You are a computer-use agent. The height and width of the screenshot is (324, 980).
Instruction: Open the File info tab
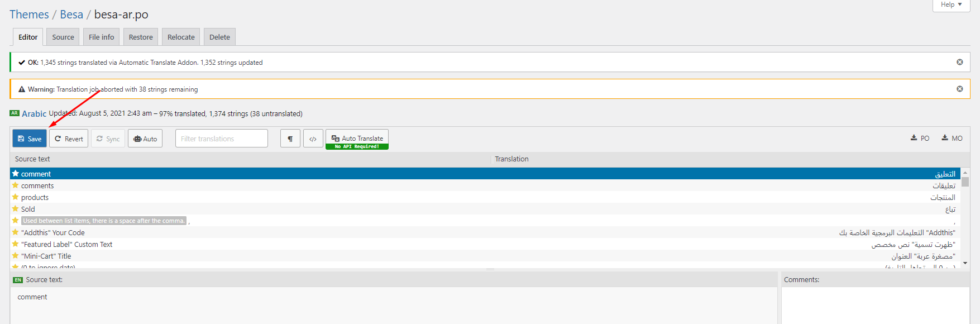click(101, 37)
